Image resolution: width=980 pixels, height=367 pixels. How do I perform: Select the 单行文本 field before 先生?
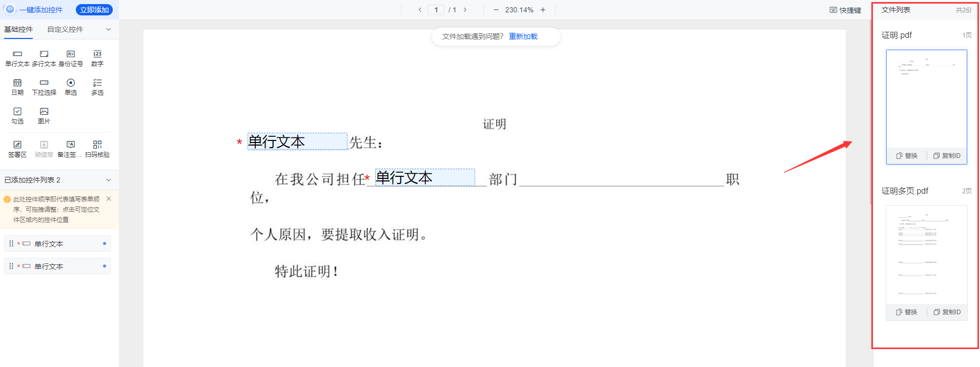point(297,141)
